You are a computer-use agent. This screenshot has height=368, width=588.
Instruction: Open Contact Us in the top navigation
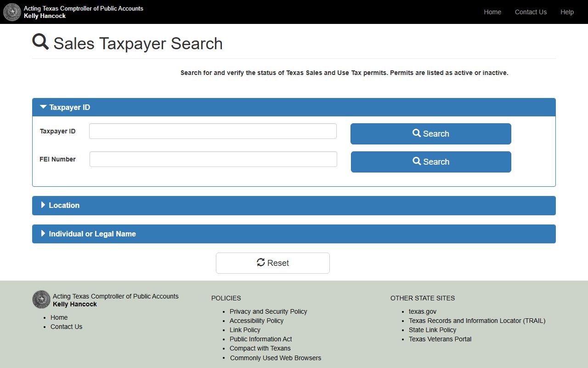point(531,12)
